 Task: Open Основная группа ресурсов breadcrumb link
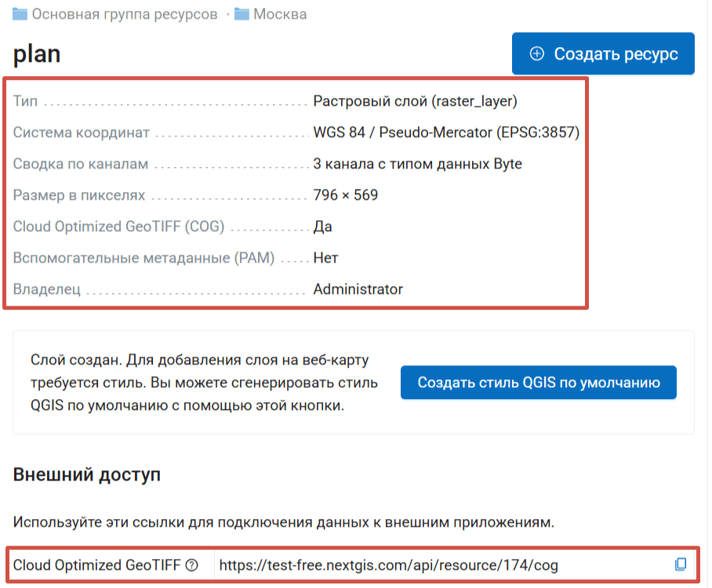pyautogui.click(x=124, y=14)
